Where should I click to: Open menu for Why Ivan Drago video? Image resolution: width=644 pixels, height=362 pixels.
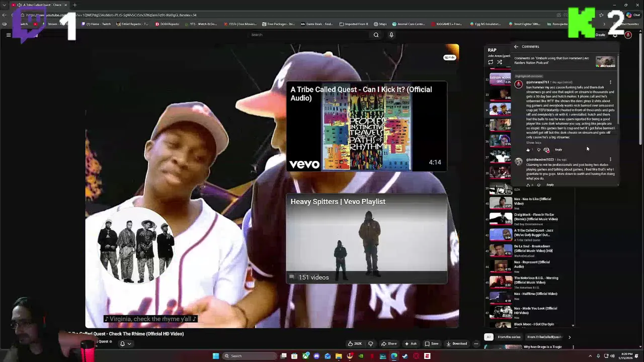point(573,347)
